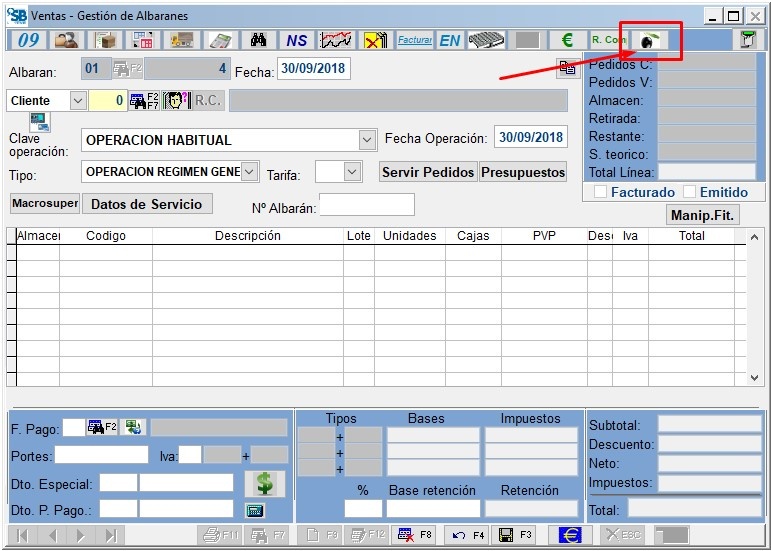771x551 pixels.
Task: Click the undo F4 button
Action: click(x=465, y=535)
